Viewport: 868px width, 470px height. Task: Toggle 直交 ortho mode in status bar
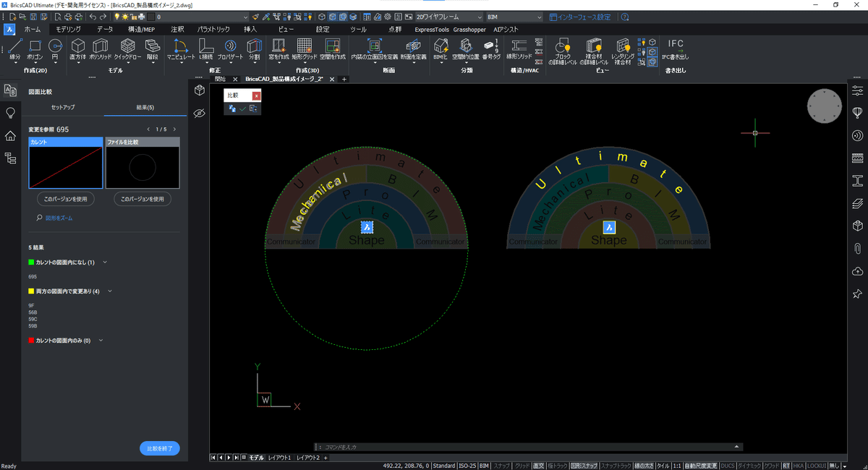click(539, 466)
